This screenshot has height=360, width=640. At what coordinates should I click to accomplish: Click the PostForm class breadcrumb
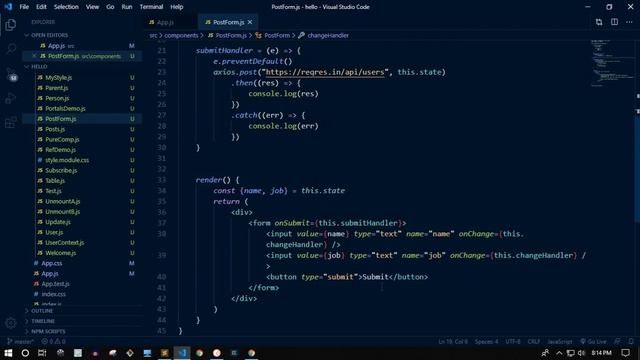tap(273, 36)
